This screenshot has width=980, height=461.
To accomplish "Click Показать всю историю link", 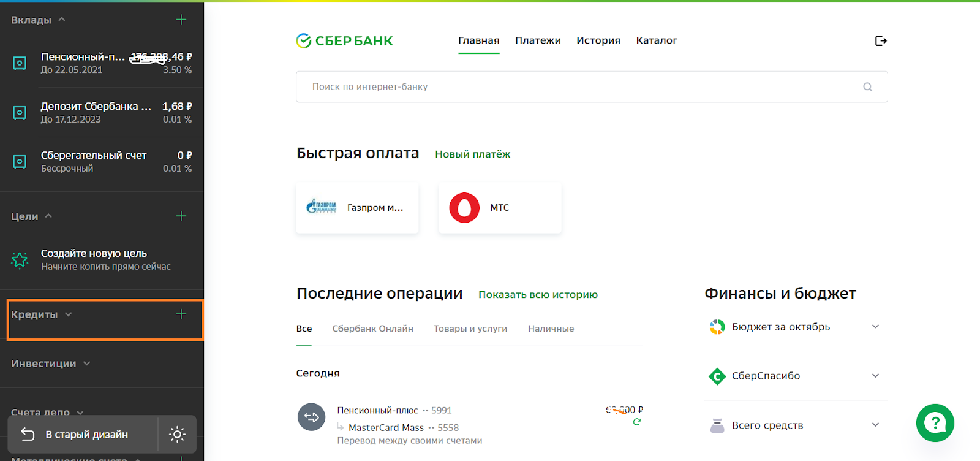I will (538, 295).
